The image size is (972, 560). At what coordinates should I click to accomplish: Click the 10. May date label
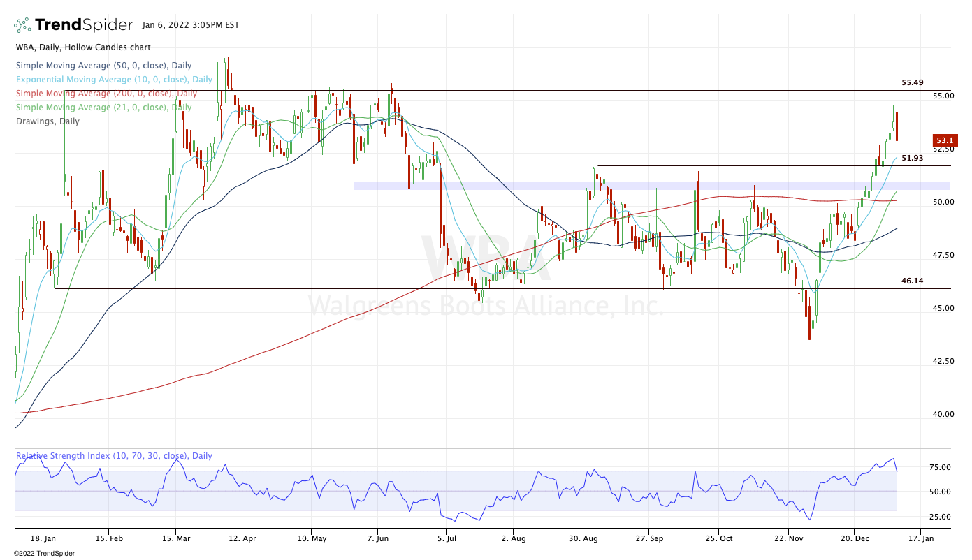311,538
